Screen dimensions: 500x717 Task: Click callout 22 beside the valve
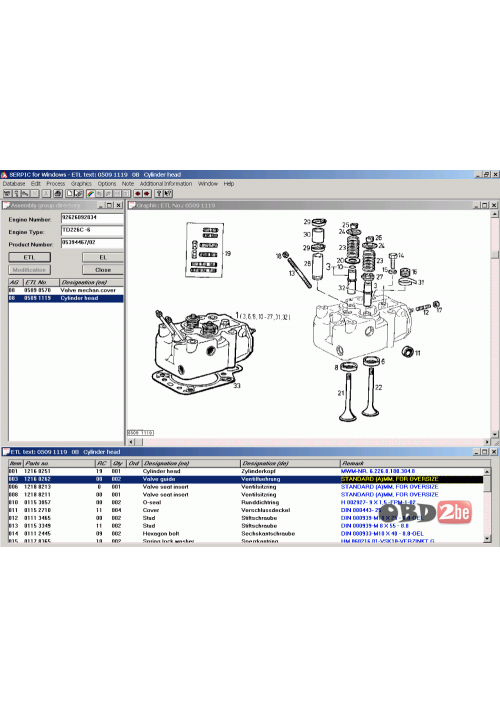coord(378,387)
